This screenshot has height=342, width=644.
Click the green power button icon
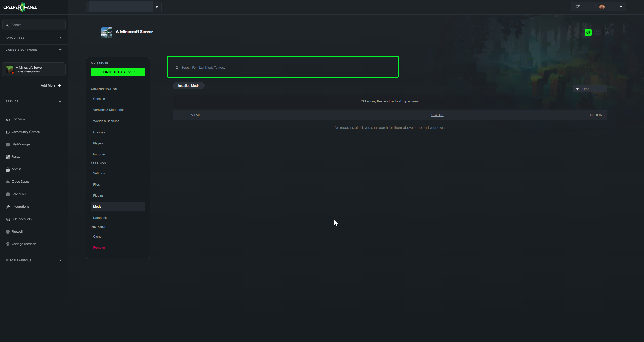pyautogui.click(x=588, y=32)
